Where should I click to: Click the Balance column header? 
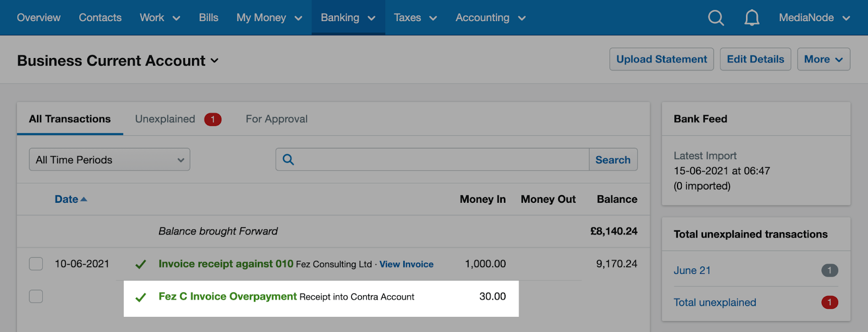(x=617, y=199)
